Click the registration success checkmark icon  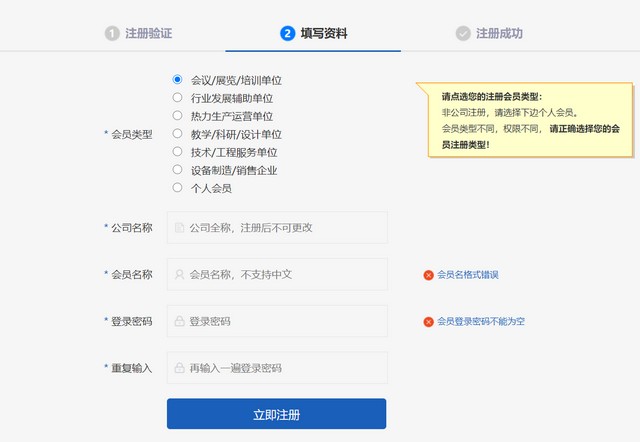[462, 33]
